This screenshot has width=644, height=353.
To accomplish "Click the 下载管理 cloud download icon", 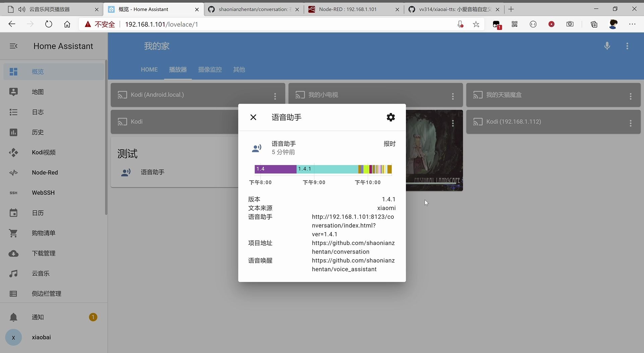I will 13,253.
